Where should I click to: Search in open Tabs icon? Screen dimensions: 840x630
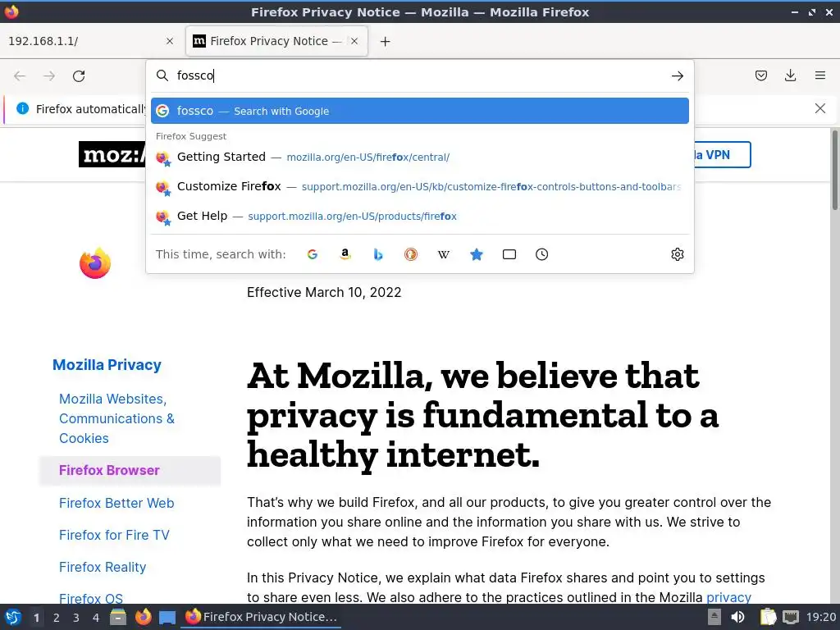(509, 254)
